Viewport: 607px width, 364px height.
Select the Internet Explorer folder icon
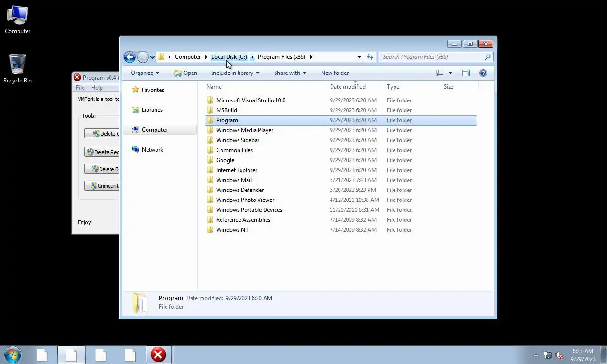pyautogui.click(x=211, y=170)
